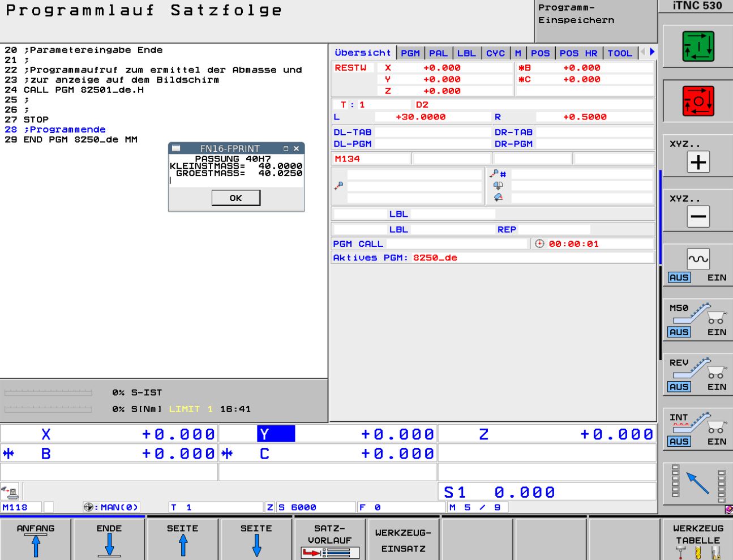Click the WERKZEUG-EINSATZ softkey
This screenshot has height=560, width=733.
pos(404,540)
